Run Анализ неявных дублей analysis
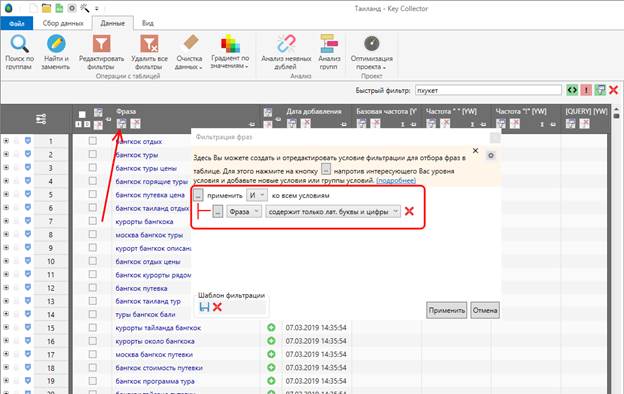 coord(286,52)
